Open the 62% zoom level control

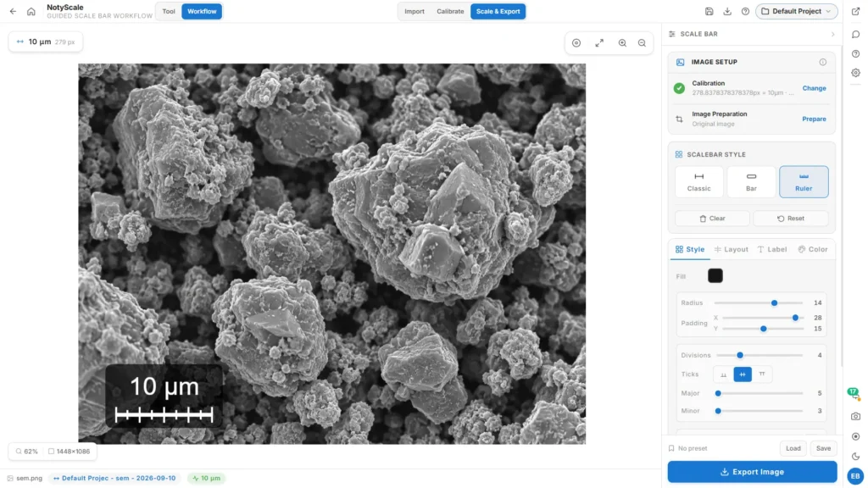click(x=26, y=452)
